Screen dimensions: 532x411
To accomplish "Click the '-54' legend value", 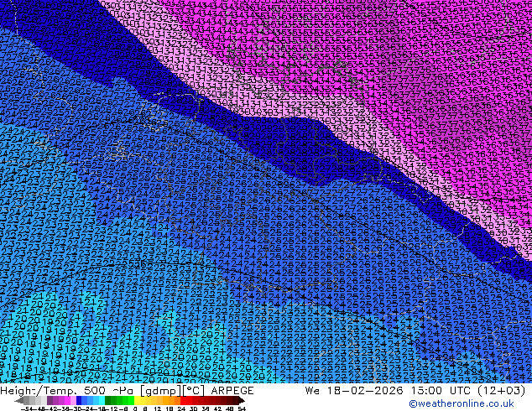I will (x=26, y=409).
